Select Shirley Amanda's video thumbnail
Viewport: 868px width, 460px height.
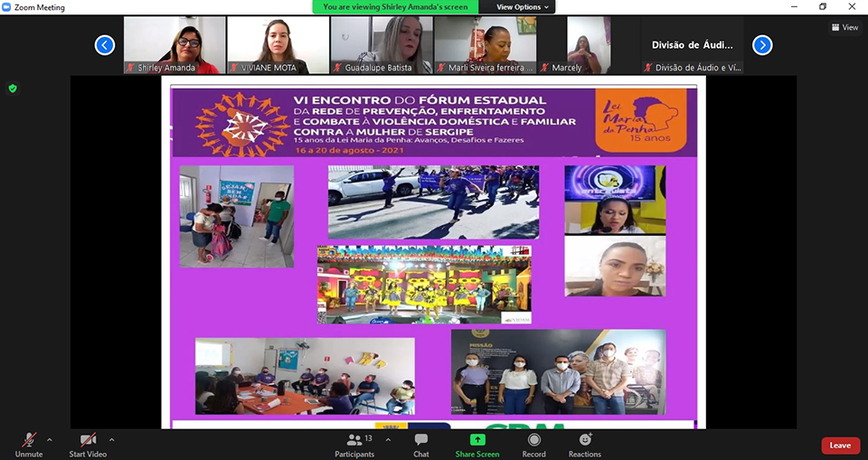(175, 45)
